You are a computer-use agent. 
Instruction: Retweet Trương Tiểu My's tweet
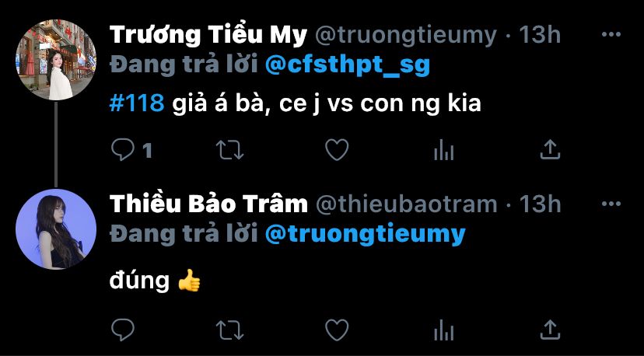click(230, 150)
